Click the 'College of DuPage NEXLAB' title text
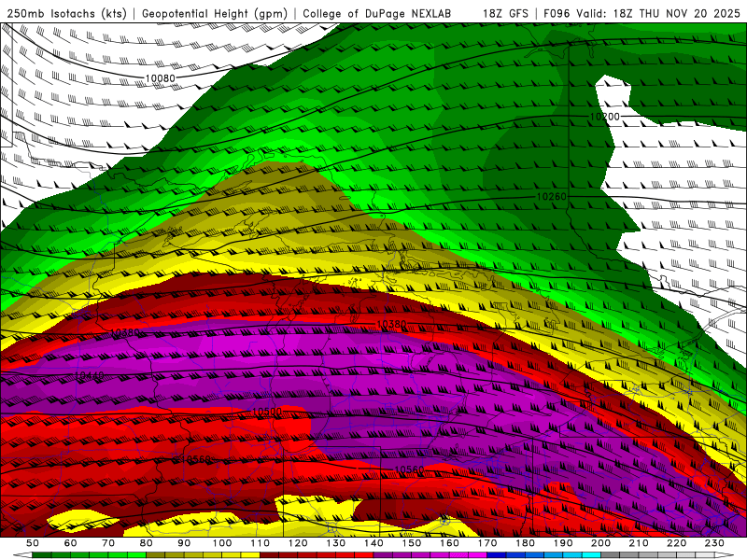 pyautogui.click(x=377, y=13)
